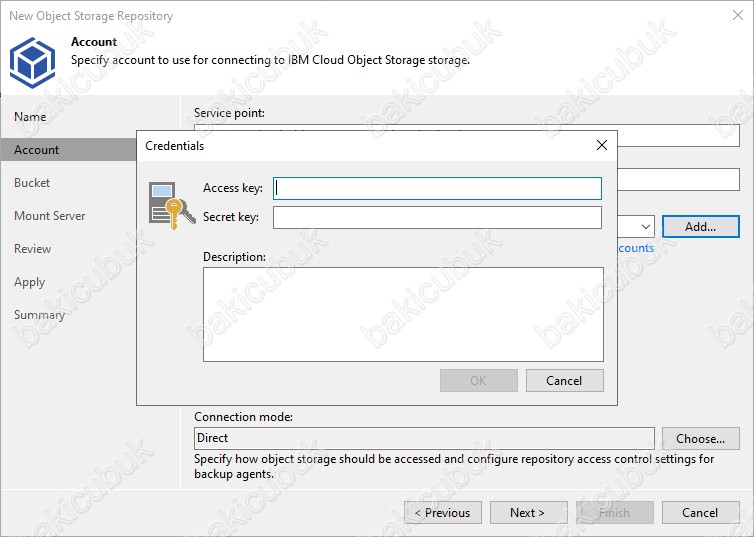Close the Credentials dialog

602,145
